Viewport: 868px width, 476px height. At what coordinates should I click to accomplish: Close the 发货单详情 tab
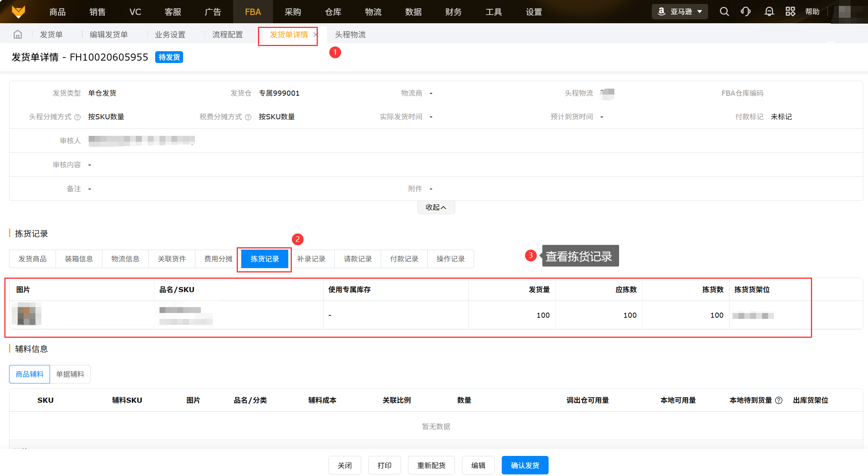315,35
